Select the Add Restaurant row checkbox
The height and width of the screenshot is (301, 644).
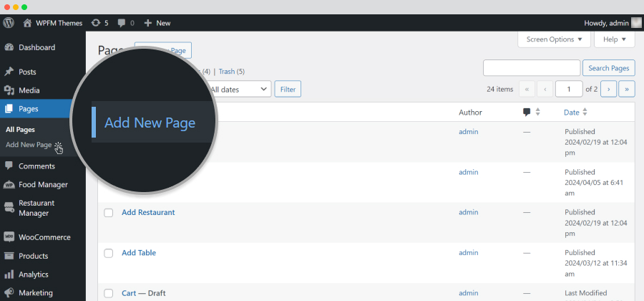point(109,213)
